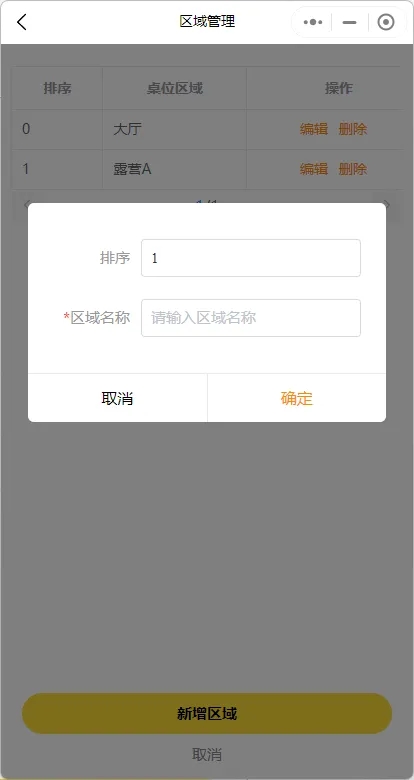Confirm the dialog with 确定
The width and height of the screenshot is (414, 780).
(x=297, y=398)
